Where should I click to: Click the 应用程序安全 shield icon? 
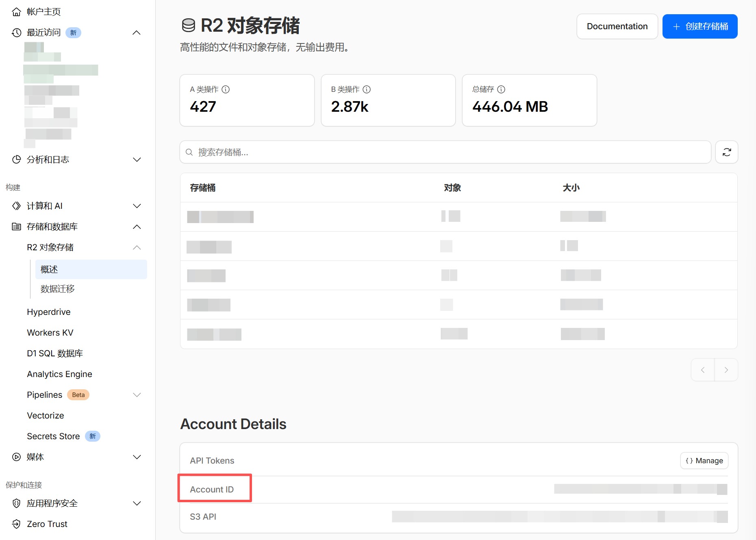coord(16,503)
